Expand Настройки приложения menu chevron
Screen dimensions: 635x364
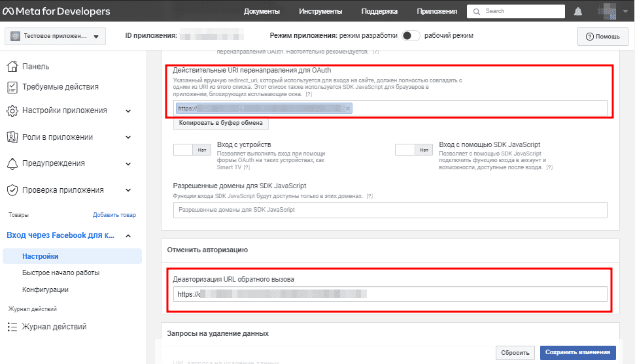coord(128,111)
